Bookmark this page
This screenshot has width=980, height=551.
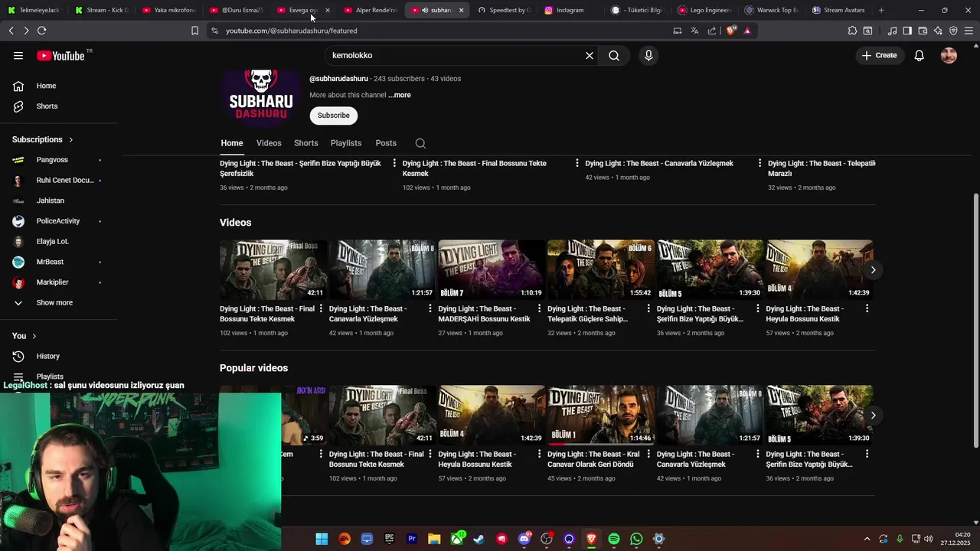194,31
